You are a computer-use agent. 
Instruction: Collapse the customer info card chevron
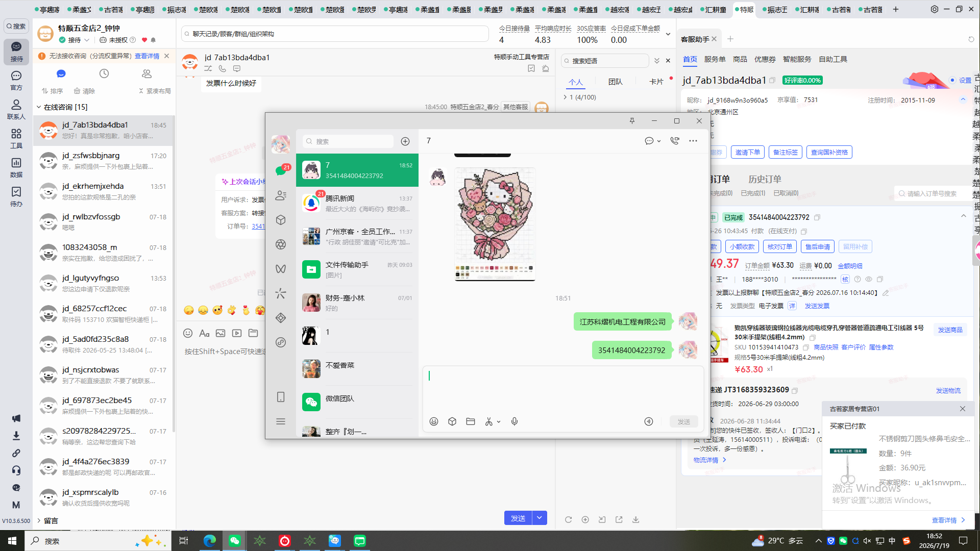pyautogui.click(x=963, y=99)
